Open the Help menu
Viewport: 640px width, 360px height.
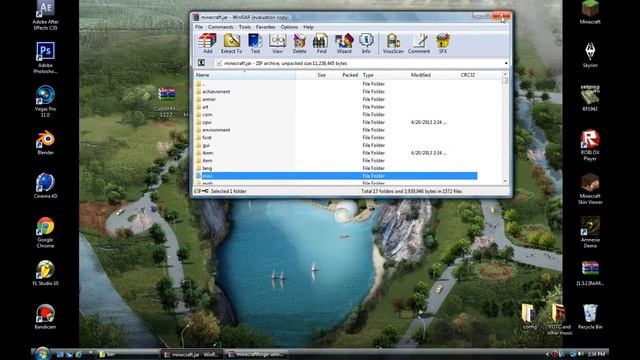pyautogui.click(x=308, y=27)
